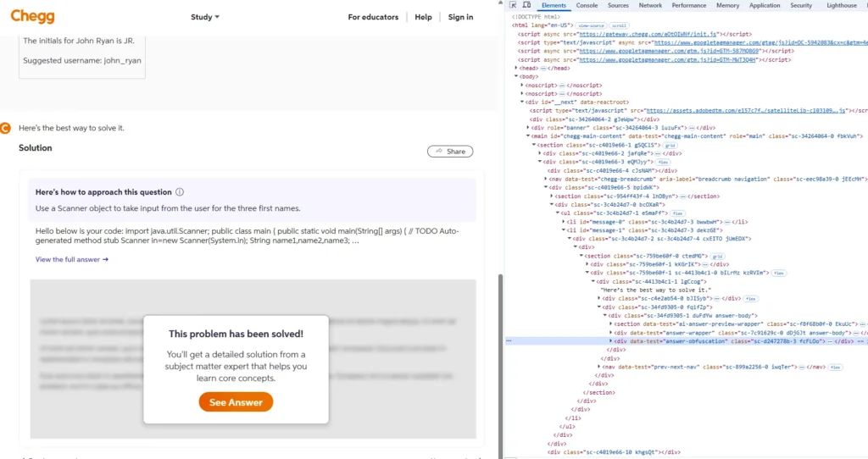The height and width of the screenshot is (459, 868).
Task: Click the For educators link
Action: tap(373, 17)
